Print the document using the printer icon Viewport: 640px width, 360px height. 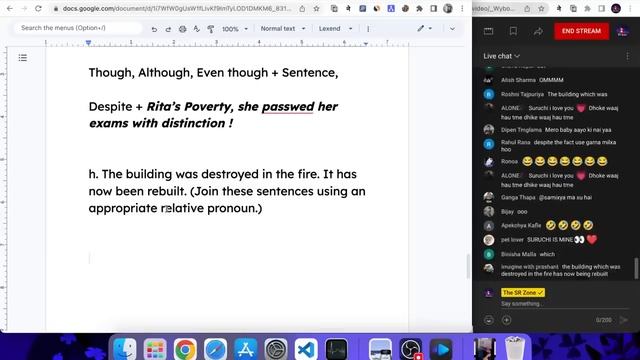click(182, 29)
